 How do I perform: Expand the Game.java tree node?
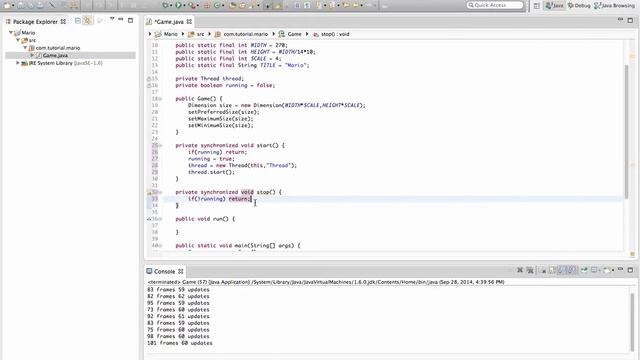(x=32, y=55)
